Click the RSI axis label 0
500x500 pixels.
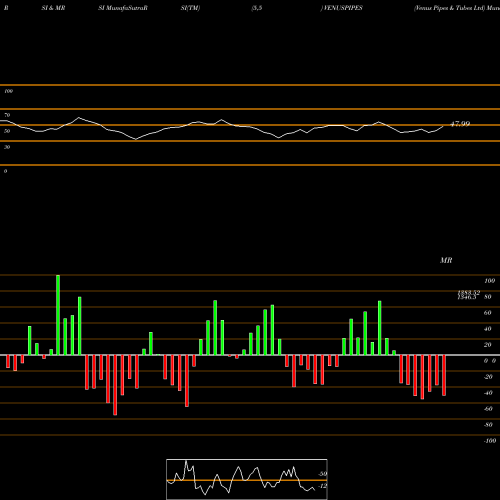5,171
